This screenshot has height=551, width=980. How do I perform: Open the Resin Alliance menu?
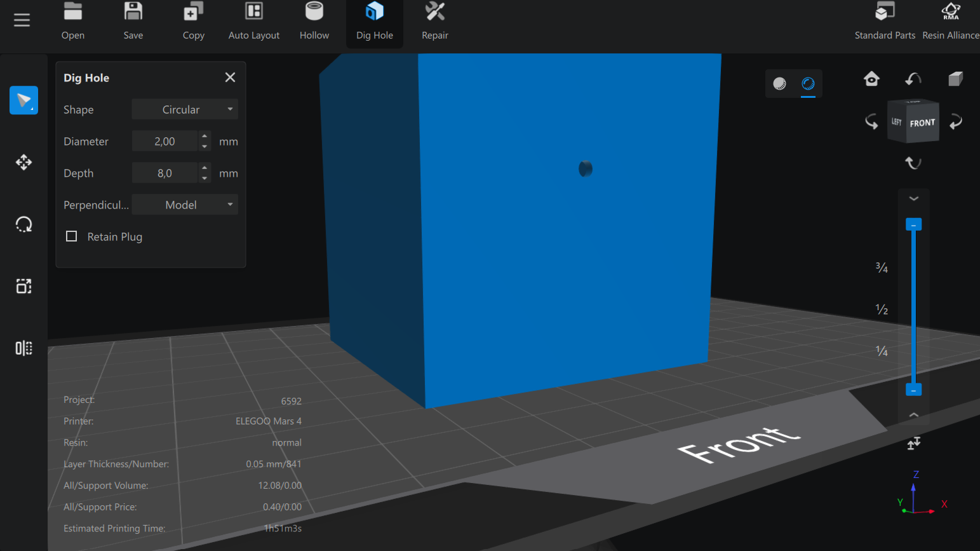pos(950,22)
